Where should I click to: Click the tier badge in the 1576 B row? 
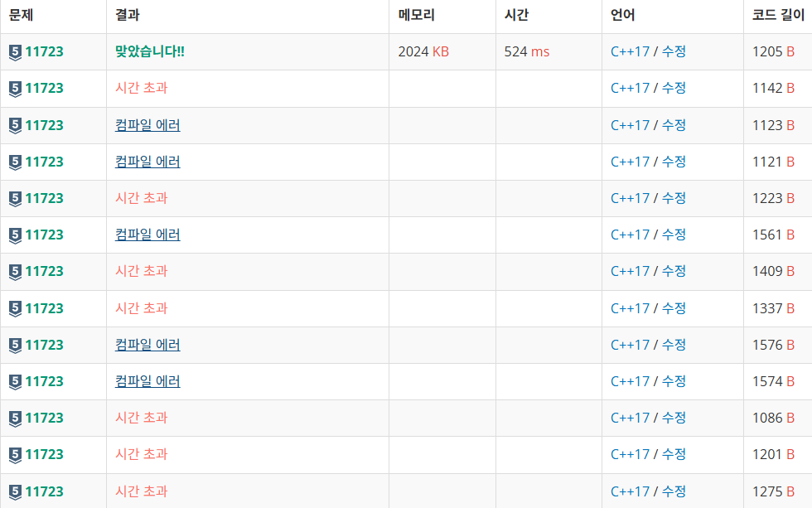(15, 346)
